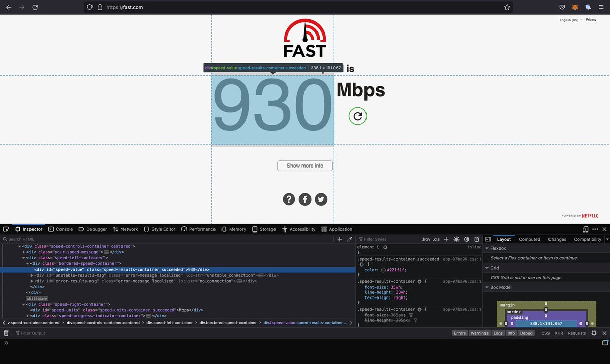Click the padlock site security icon
610x364 pixels.
coord(100,7)
